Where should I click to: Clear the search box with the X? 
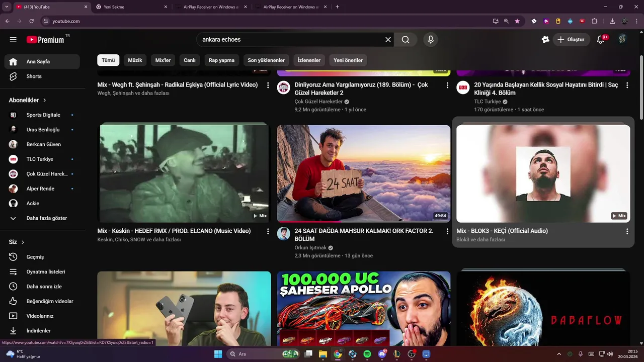coord(388,40)
